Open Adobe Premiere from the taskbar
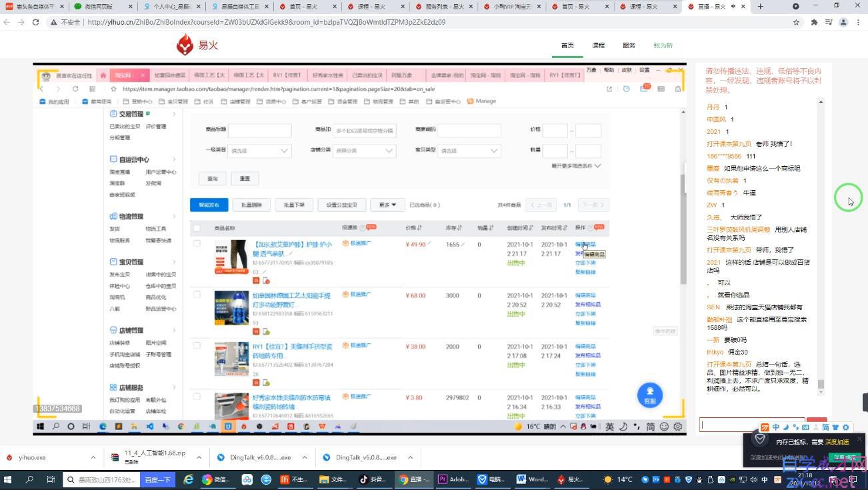Image resolution: width=868 pixels, height=490 pixels. pyautogui.click(x=453, y=479)
